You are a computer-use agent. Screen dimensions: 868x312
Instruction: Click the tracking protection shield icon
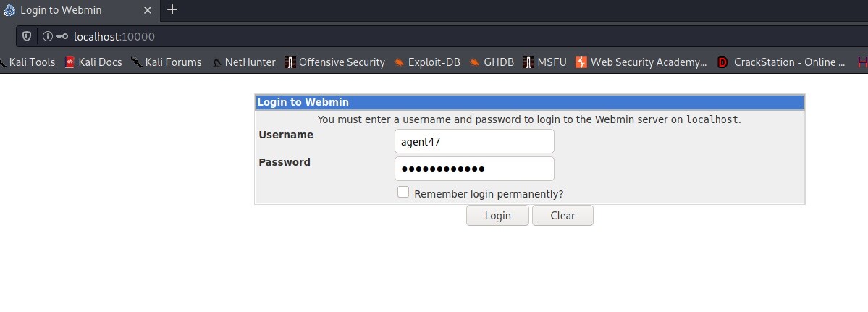point(27,36)
